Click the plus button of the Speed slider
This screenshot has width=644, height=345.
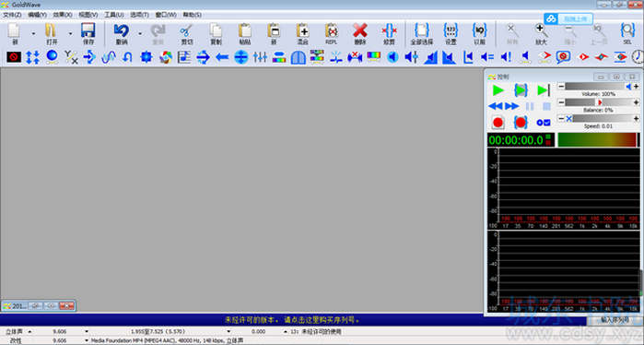(637, 118)
